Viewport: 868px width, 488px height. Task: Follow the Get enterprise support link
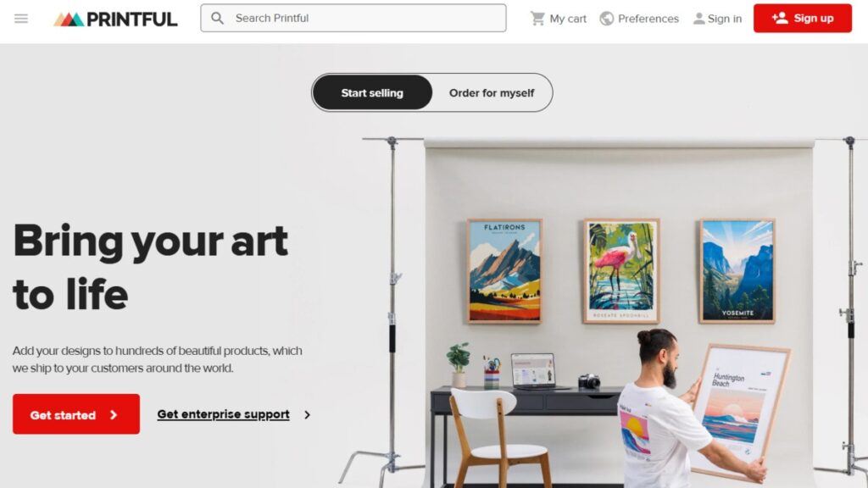[x=223, y=414]
